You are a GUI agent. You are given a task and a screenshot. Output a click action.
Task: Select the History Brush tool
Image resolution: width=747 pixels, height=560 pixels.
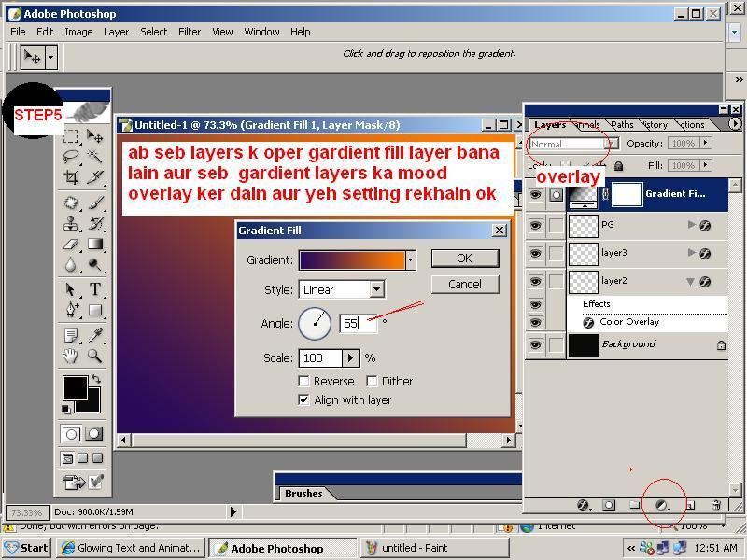tap(95, 223)
